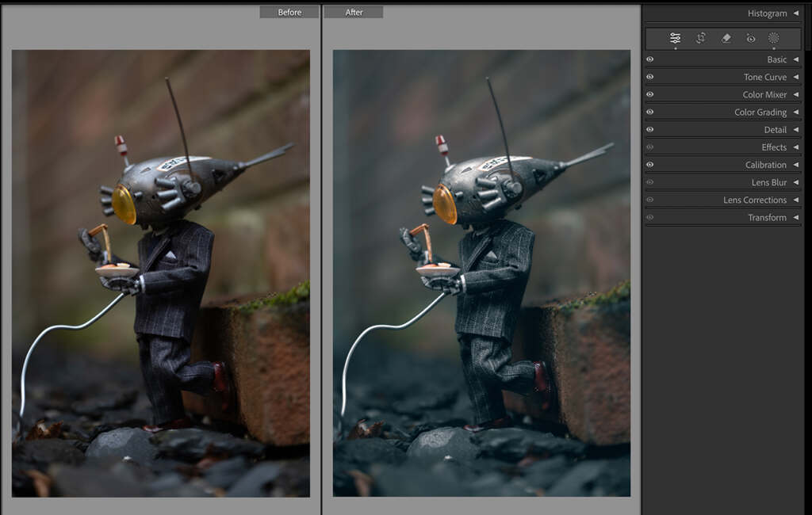The height and width of the screenshot is (515, 812).
Task: Toggle the Effects panel eye icon
Action: coord(650,147)
